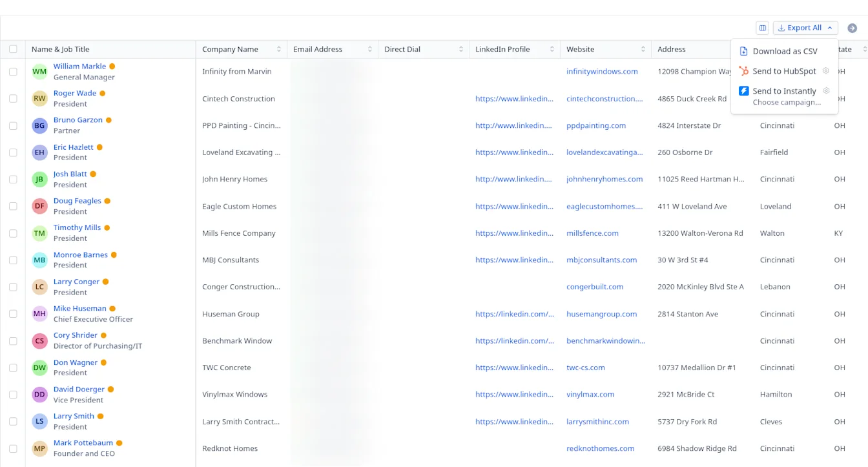Click the right arrow circle icon
Viewport: 868px width, 467px height.
(852, 28)
